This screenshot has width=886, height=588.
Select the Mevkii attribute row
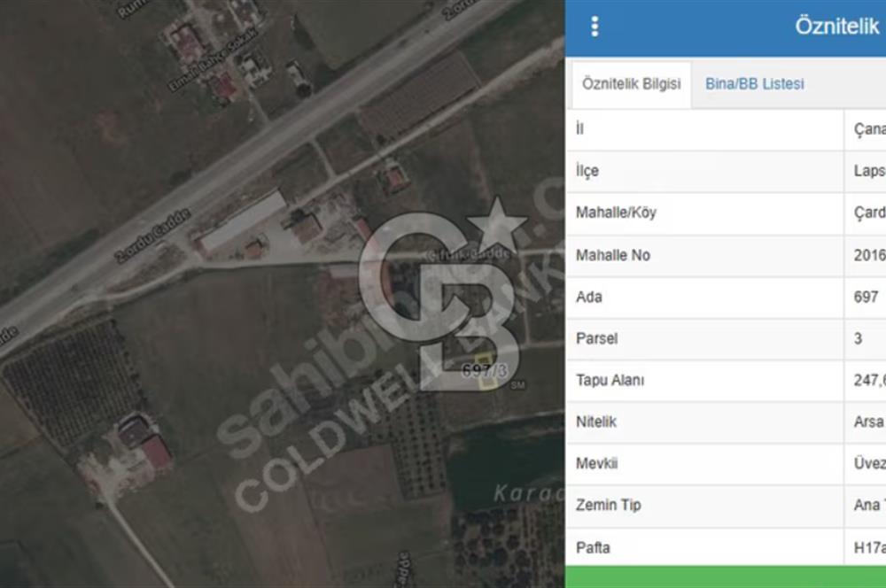(709, 464)
